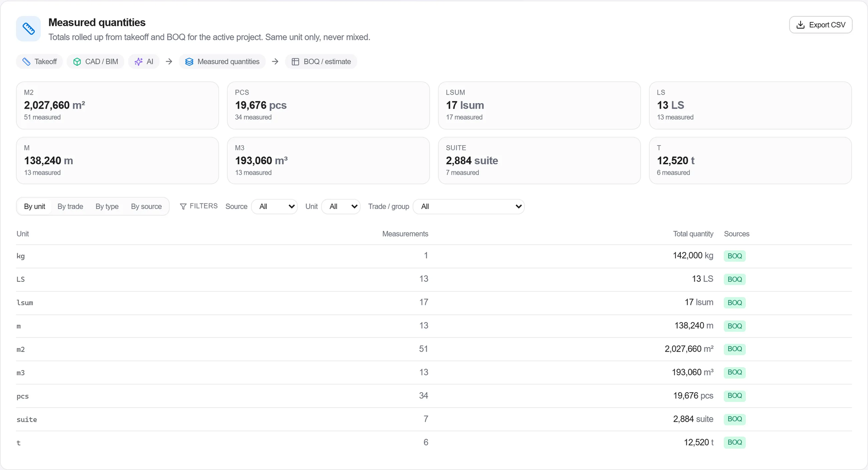Click the Measured quantities layers icon
Screen dimensions: 868x470
pyautogui.click(x=189, y=62)
